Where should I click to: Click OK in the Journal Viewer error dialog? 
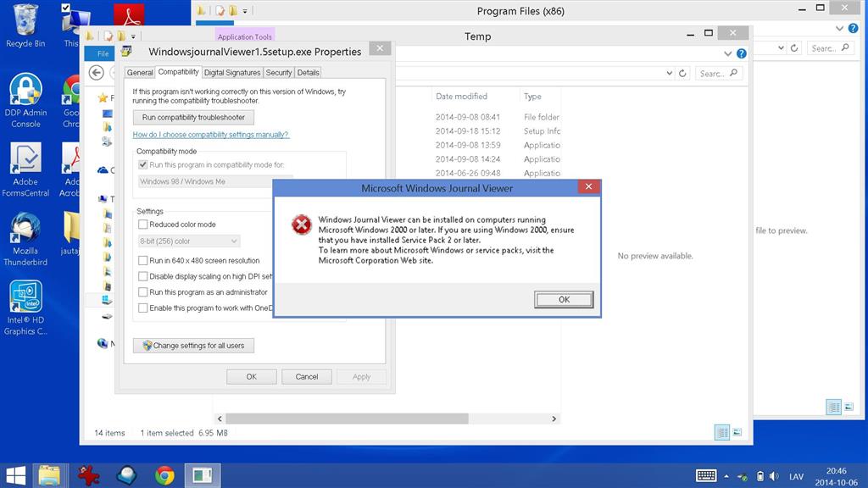tap(564, 299)
